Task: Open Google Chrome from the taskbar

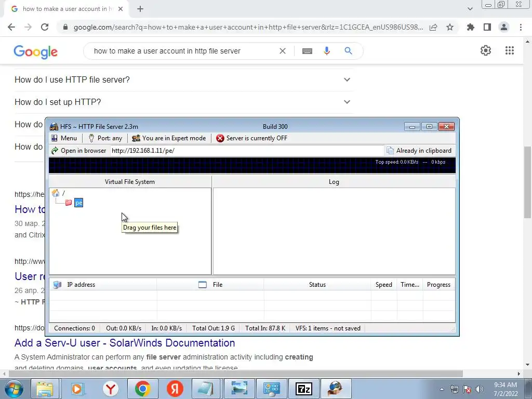Action: 143,389
